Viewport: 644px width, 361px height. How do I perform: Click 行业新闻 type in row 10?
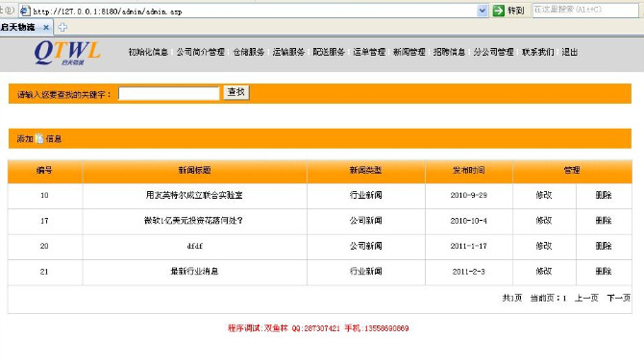366,195
